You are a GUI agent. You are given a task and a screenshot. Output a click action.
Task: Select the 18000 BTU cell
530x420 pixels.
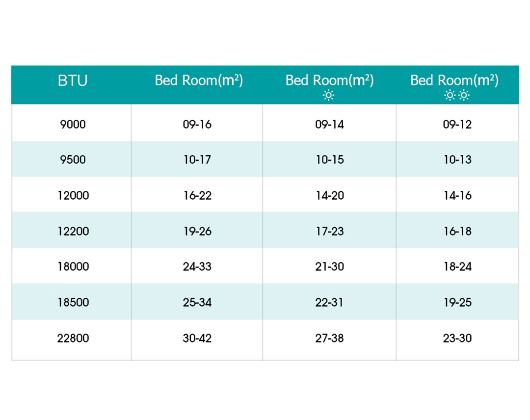pyautogui.click(x=73, y=266)
